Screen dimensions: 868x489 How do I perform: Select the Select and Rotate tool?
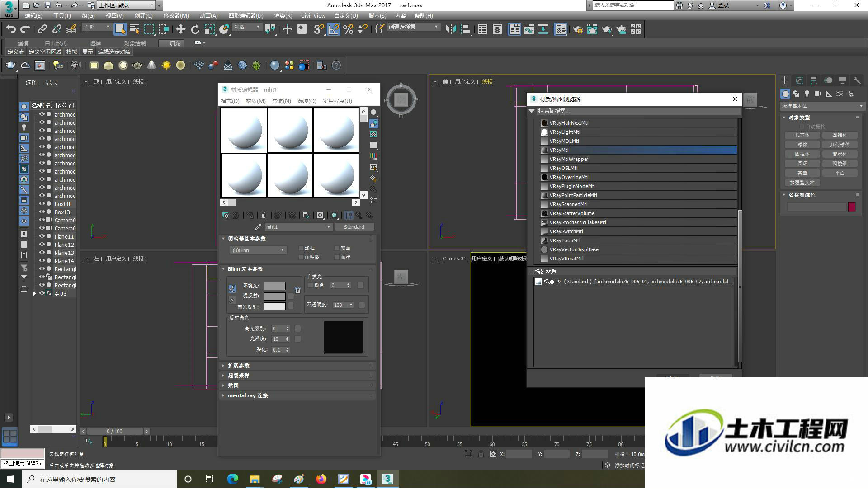tap(195, 29)
